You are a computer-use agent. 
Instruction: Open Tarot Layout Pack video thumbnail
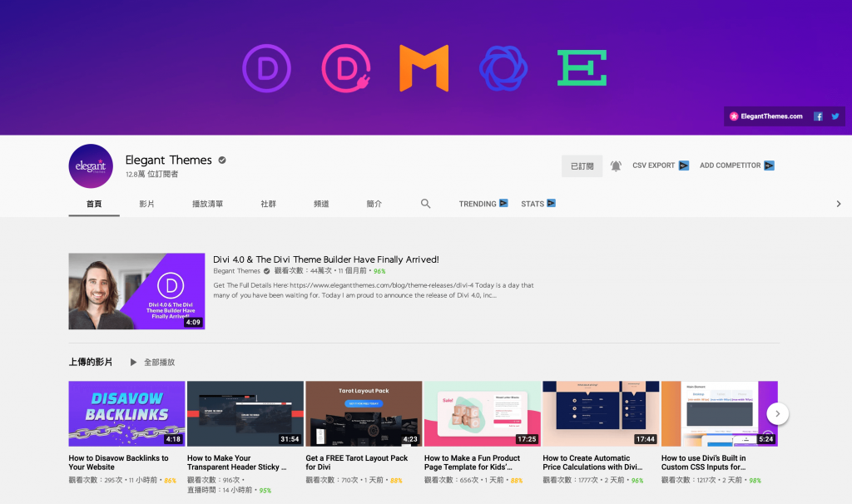[364, 414]
